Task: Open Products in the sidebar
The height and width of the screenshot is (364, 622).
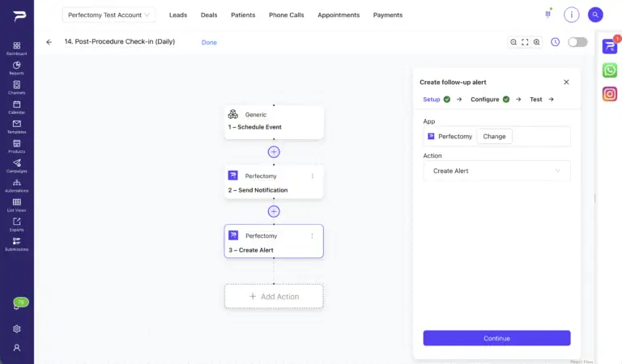Action: click(17, 146)
